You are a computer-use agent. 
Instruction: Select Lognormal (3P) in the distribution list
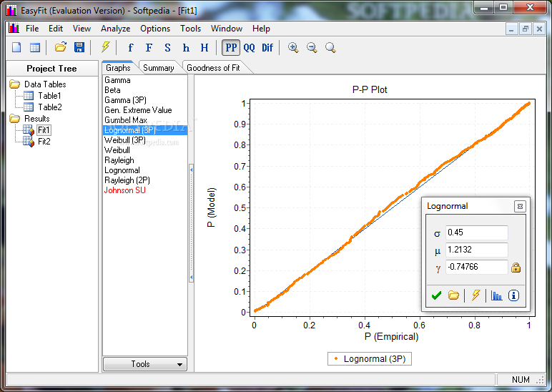145,130
